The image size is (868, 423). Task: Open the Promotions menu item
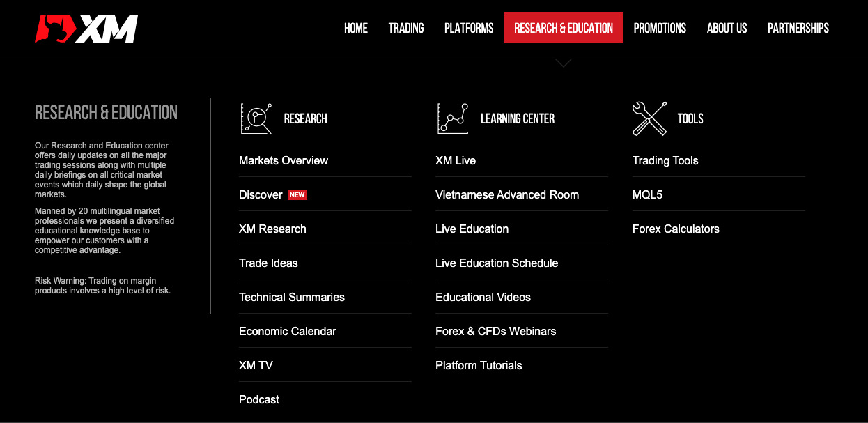pyautogui.click(x=660, y=28)
